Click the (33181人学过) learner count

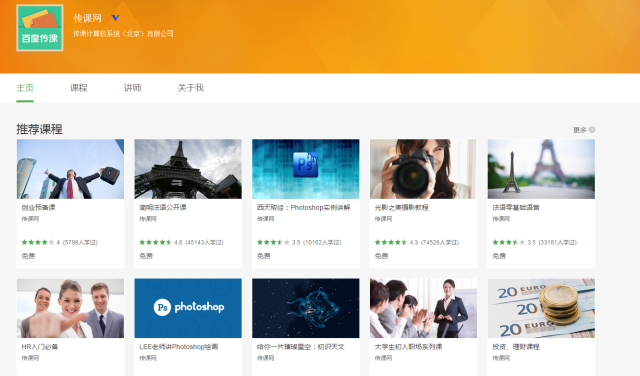click(x=558, y=243)
